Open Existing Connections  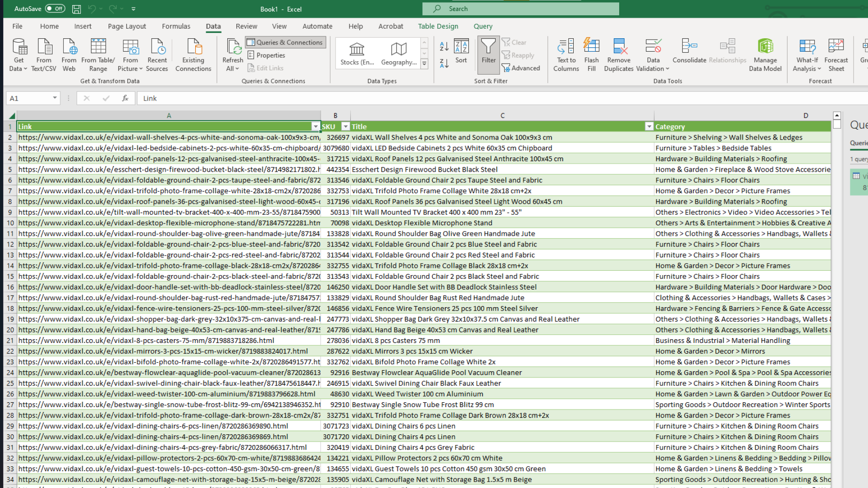pyautogui.click(x=193, y=55)
